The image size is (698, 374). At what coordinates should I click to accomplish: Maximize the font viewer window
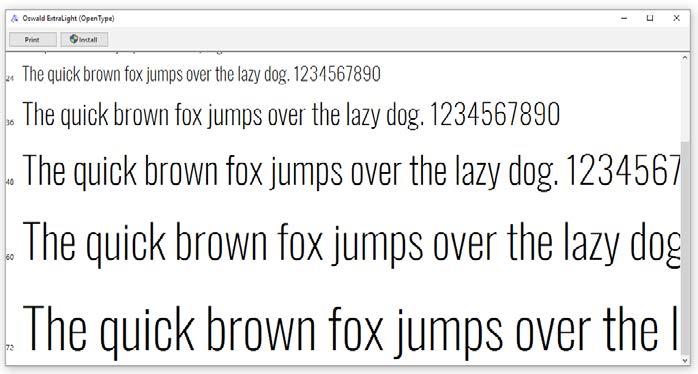[650, 19]
